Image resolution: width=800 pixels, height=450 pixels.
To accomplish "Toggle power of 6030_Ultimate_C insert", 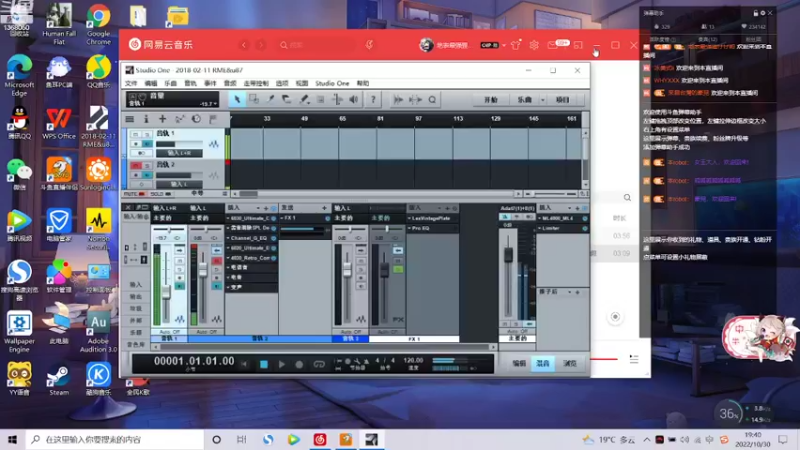I will (x=274, y=218).
